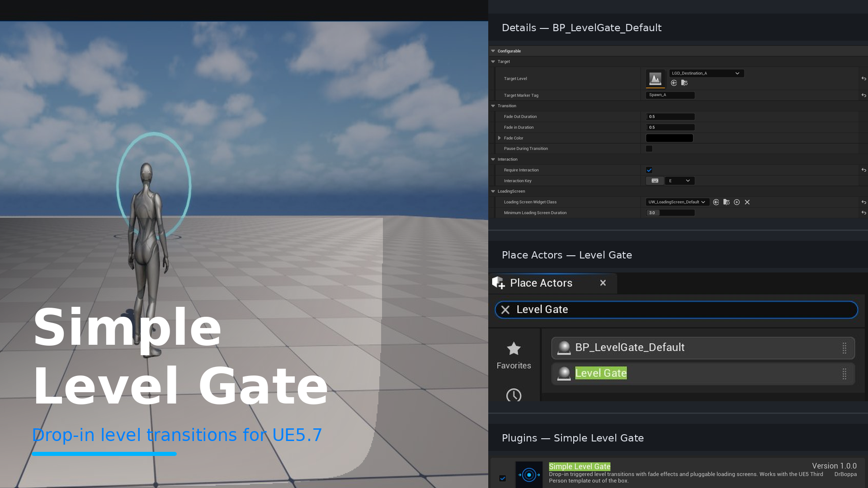This screenshot has width=868, height=488.
Task: Select the Level Gate actor entry
Action: click(x=703, y=374)
